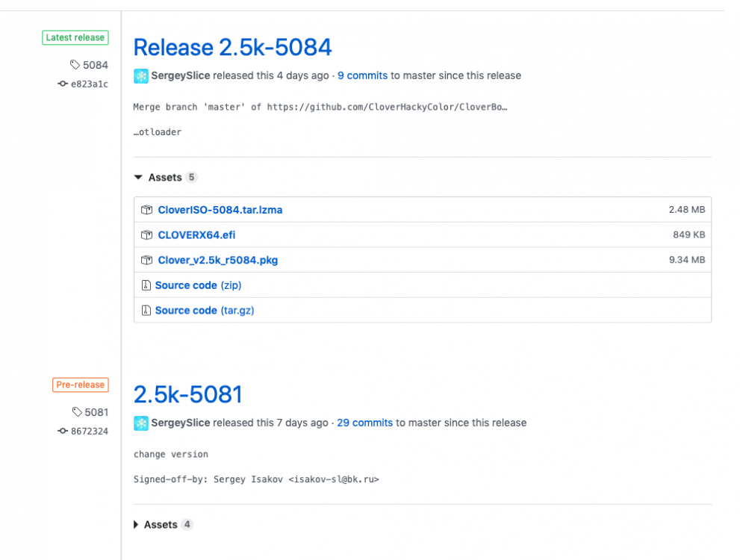Download Source code (zip)
The width and height of the screenshot is (740, 560).
coord(198,285)
